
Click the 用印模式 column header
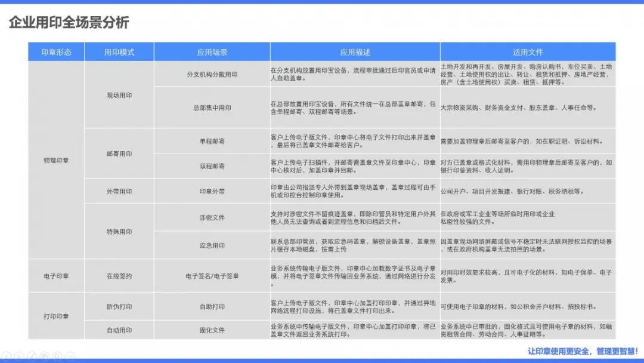pyautogui.click(x=119, y=52)
